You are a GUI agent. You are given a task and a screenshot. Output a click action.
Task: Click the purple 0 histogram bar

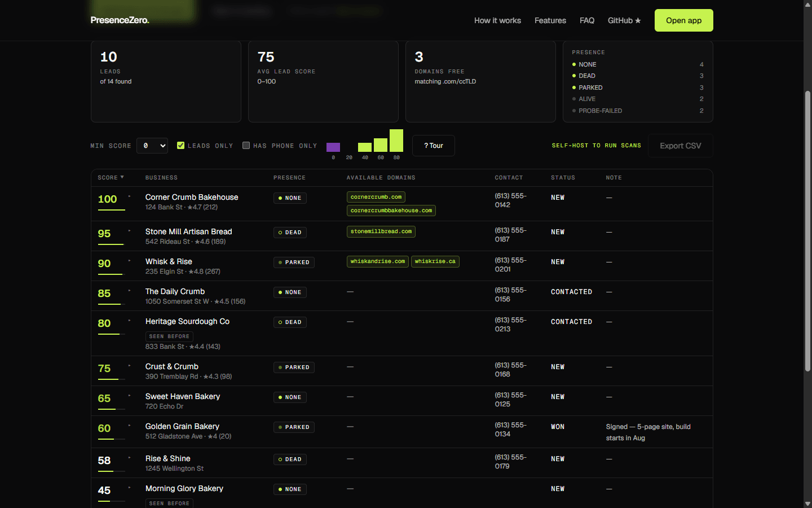333,147
